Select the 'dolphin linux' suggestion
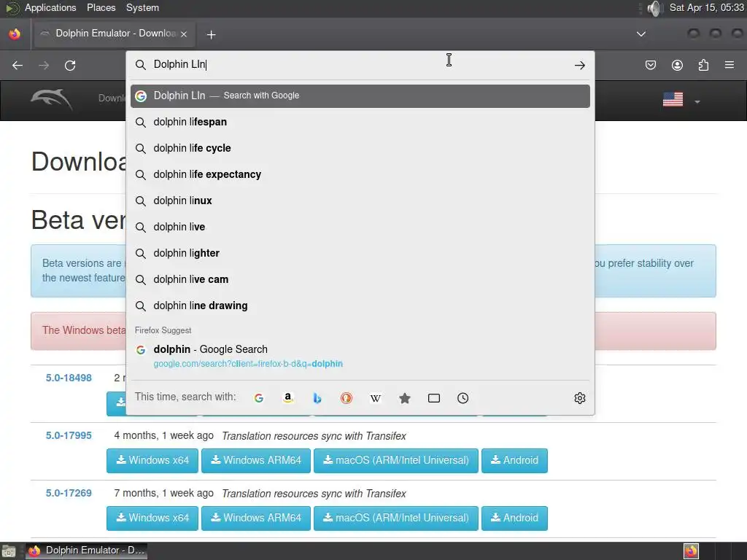Viewport: 747px width, 560px height. click(360, 201)
